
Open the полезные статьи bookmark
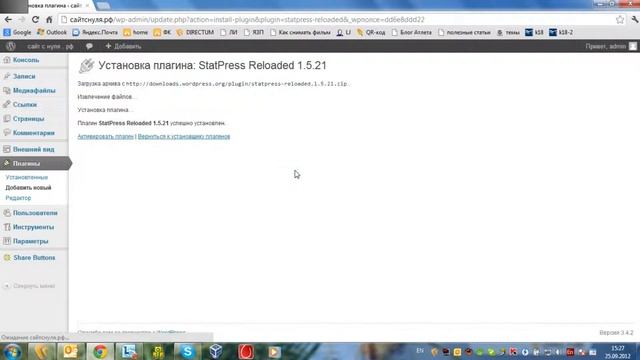tap(464, 32)
